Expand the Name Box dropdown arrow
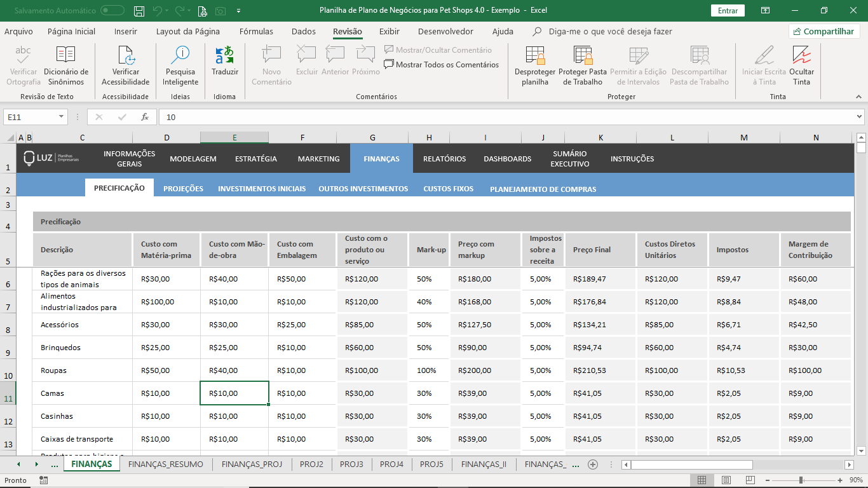868x488 pixels. [62, 117]
